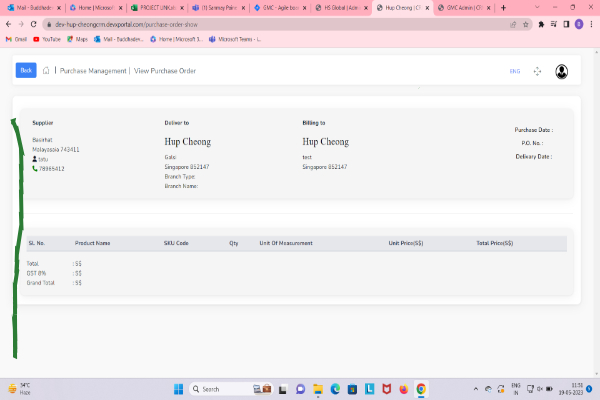Open the YouTube bookmark
The image size is (600, 400).
[x=47, y=39]
